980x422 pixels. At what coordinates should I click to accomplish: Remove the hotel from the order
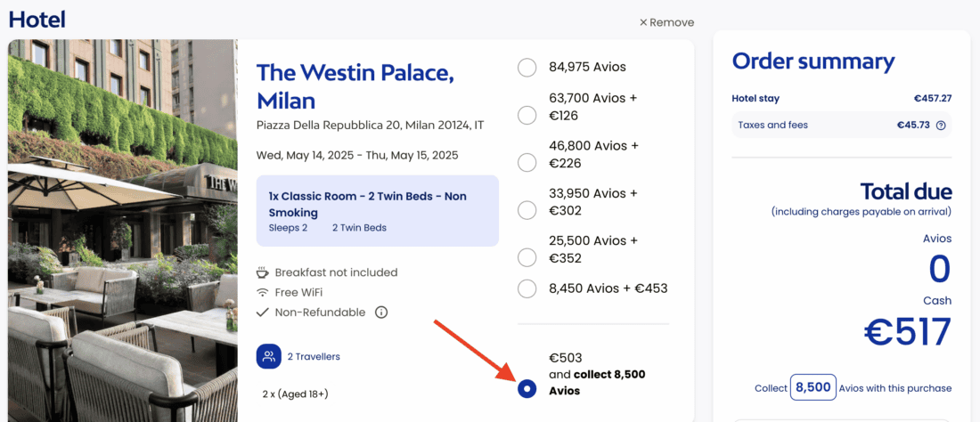click(x=666, y=22)
